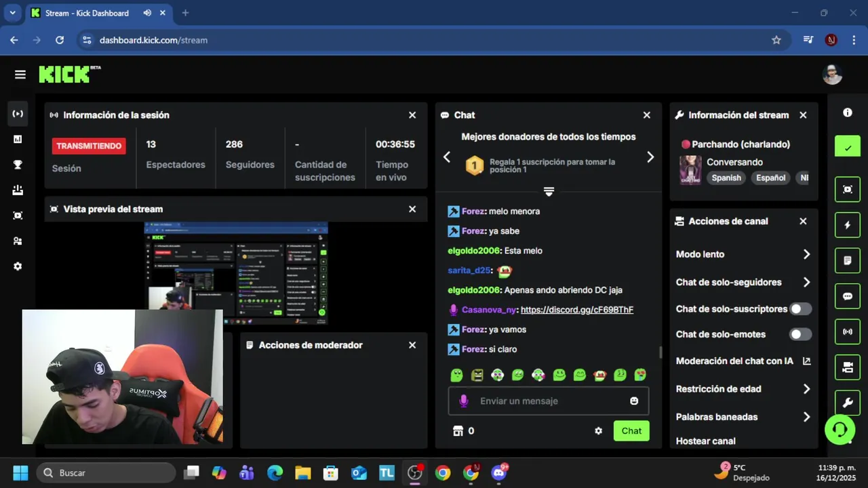Open File Explorer from taskbar
This screenshot has height=488, width=868.
[302, 472]
